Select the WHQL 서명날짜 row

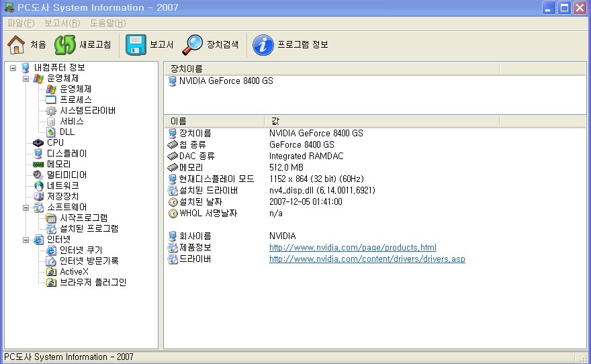[x=375, y=214]
